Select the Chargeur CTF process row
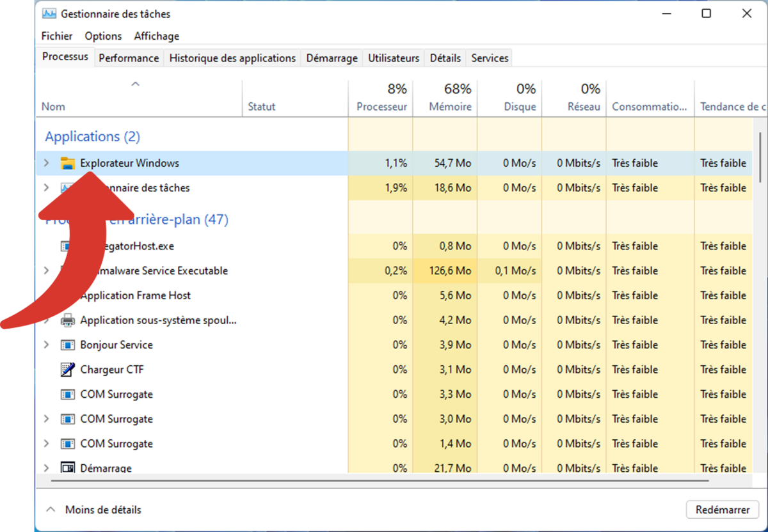This screenshot has width=768, height=532. point(394,370)
